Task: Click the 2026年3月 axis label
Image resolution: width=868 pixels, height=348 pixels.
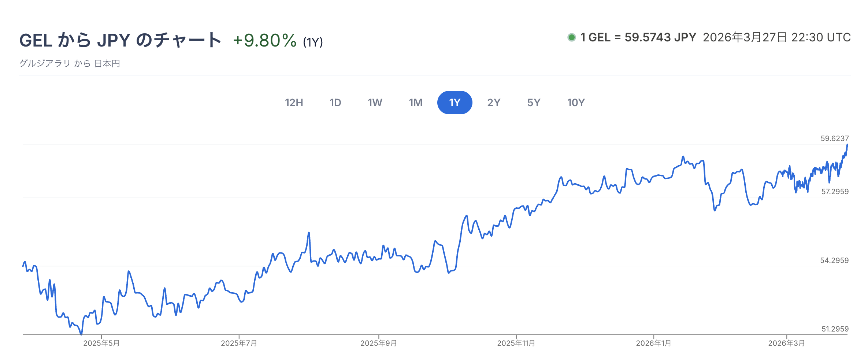Action: (786, 343)
